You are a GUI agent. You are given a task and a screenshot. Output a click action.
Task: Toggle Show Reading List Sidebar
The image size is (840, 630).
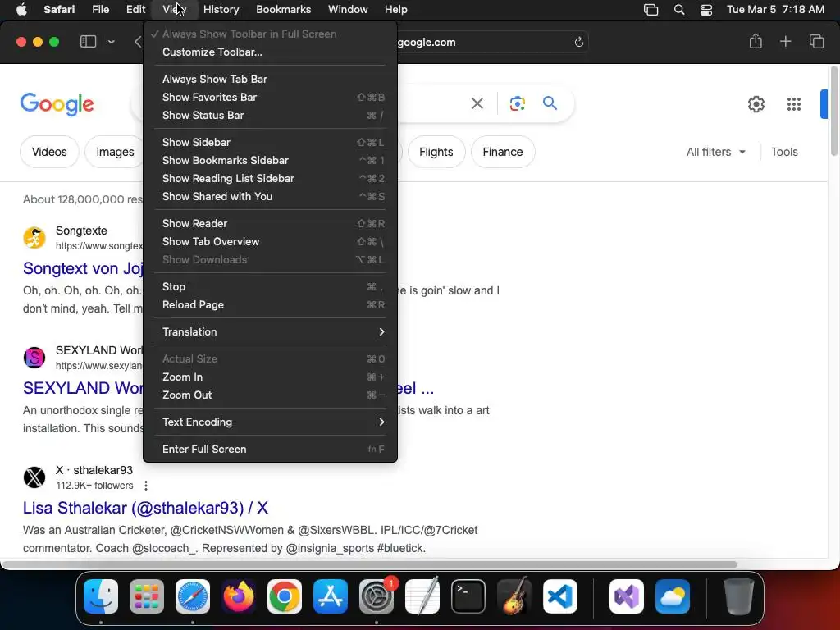[x=270, y=178]
